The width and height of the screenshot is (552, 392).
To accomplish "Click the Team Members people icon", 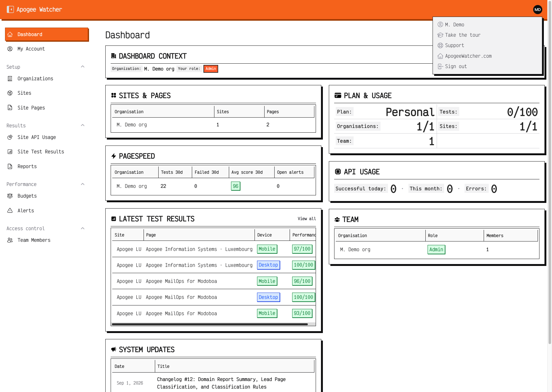I will point(10,240).
